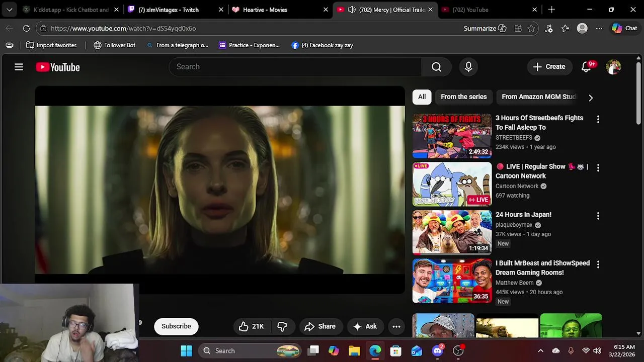Go back with browser back arrow

9,28
